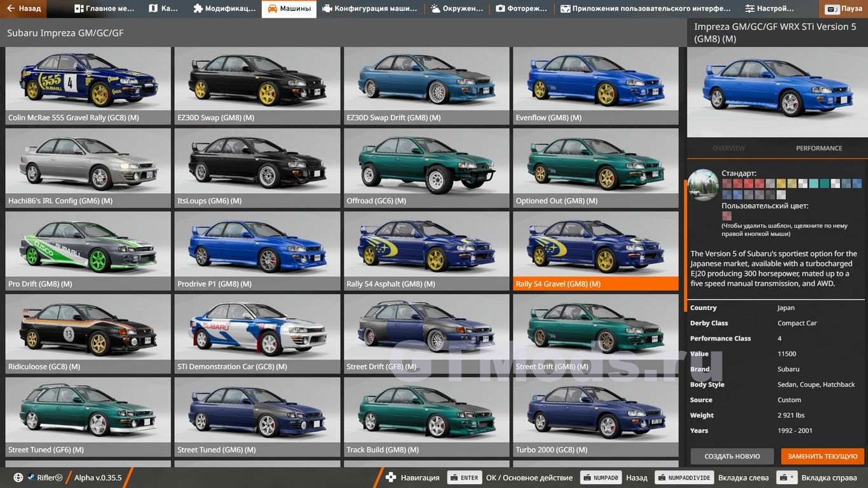
Task: Click the Навигация d-pad icon
Action: [391, 477]
